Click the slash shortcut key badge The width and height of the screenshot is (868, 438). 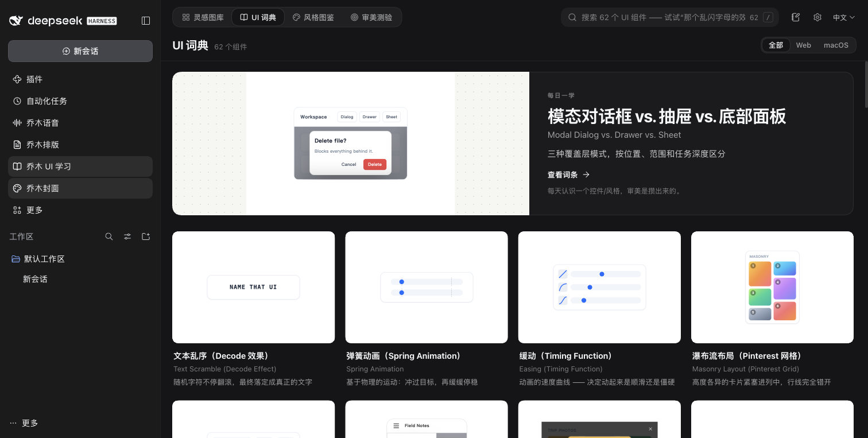click(768, 17)
